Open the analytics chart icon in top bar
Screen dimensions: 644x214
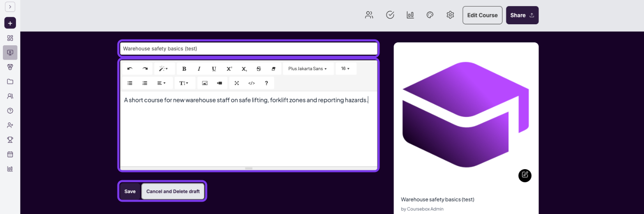tap(410, 15)
